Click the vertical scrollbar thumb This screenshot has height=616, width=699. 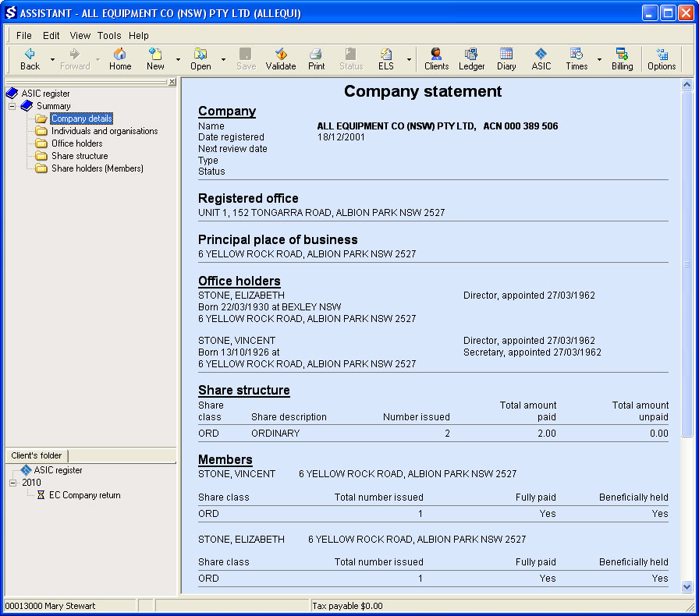tap(687, 264)
